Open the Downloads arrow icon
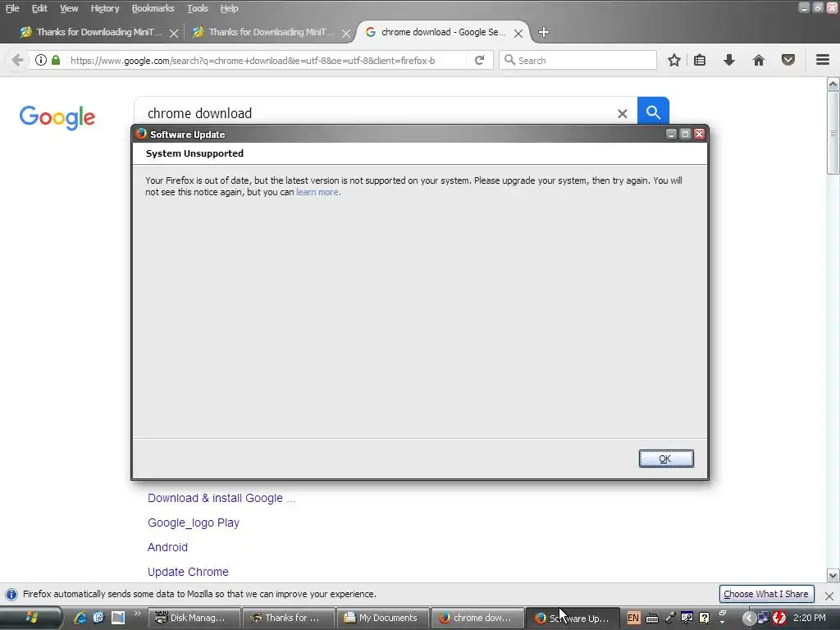840x630 pixels. 728,60
